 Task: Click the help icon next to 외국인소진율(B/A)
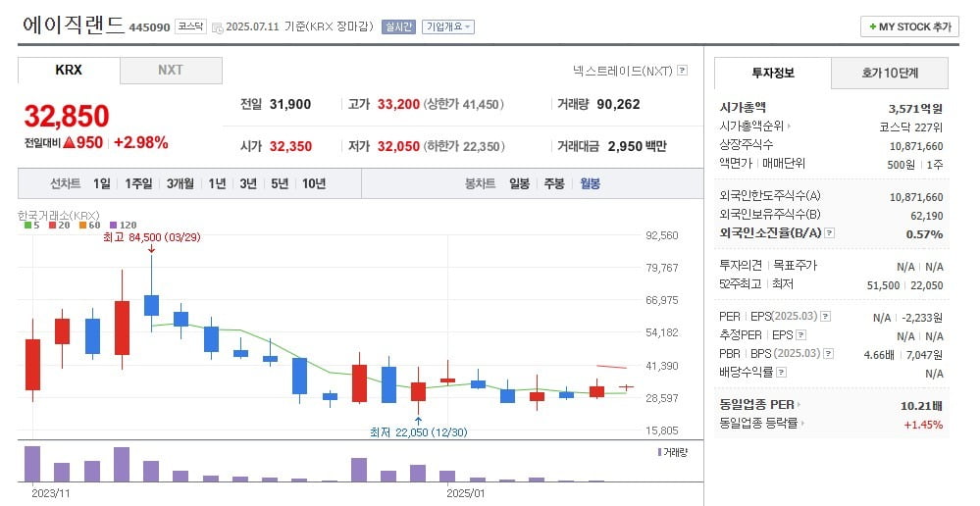pos(829,233)
